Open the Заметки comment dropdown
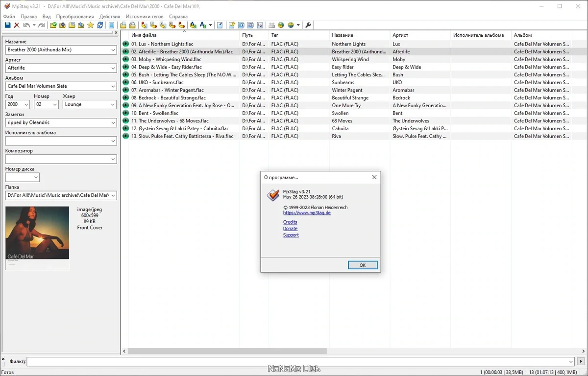The image size is (588, 376). pyautogui.click(x=113, y=122)
